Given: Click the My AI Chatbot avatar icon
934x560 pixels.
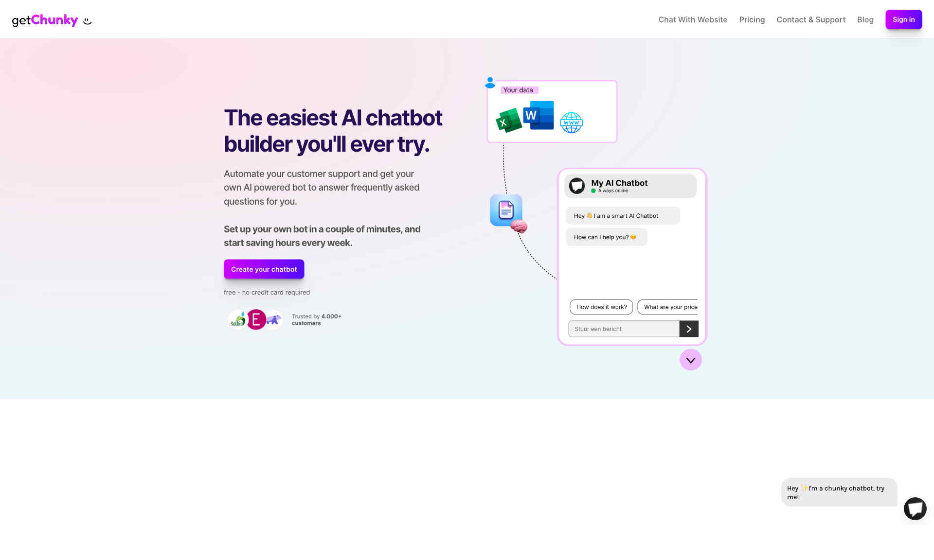Looking at the screenshot, I should click(577, 185).
